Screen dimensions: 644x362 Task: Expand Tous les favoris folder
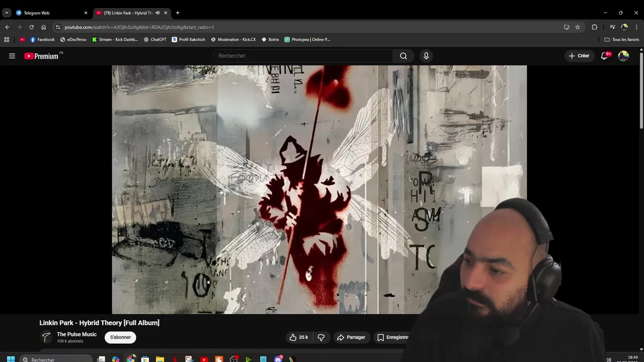pos(622,39)
